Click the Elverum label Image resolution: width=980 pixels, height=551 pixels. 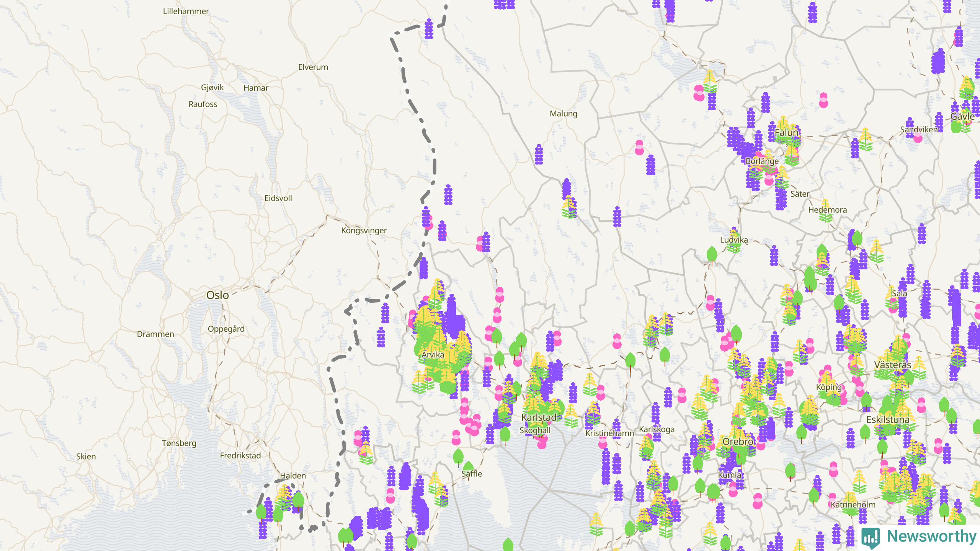pyautogui.click(x=313, y=67)
